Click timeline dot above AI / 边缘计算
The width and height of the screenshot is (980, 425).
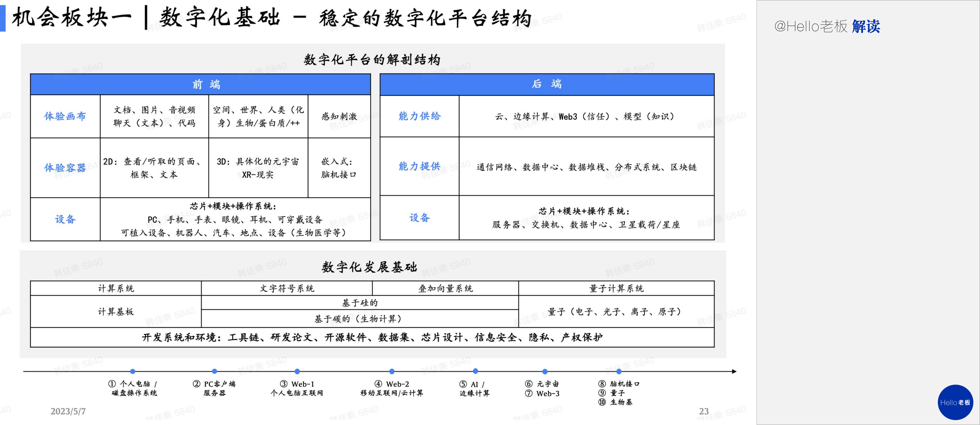(x=475, y=371)
